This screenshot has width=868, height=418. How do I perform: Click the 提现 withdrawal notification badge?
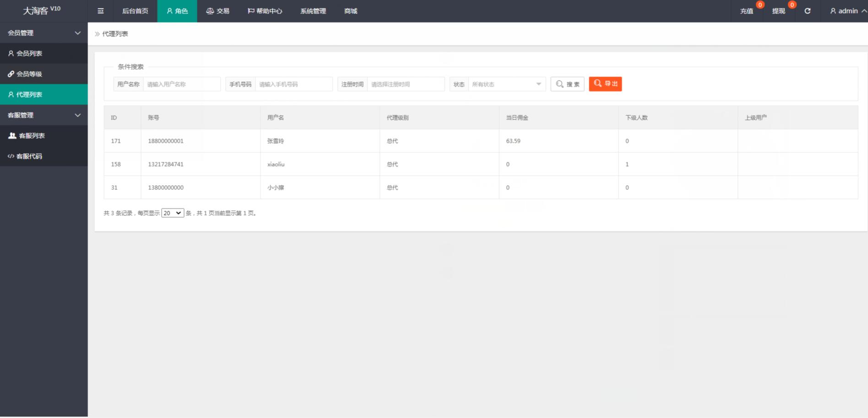tap(792, 5)
